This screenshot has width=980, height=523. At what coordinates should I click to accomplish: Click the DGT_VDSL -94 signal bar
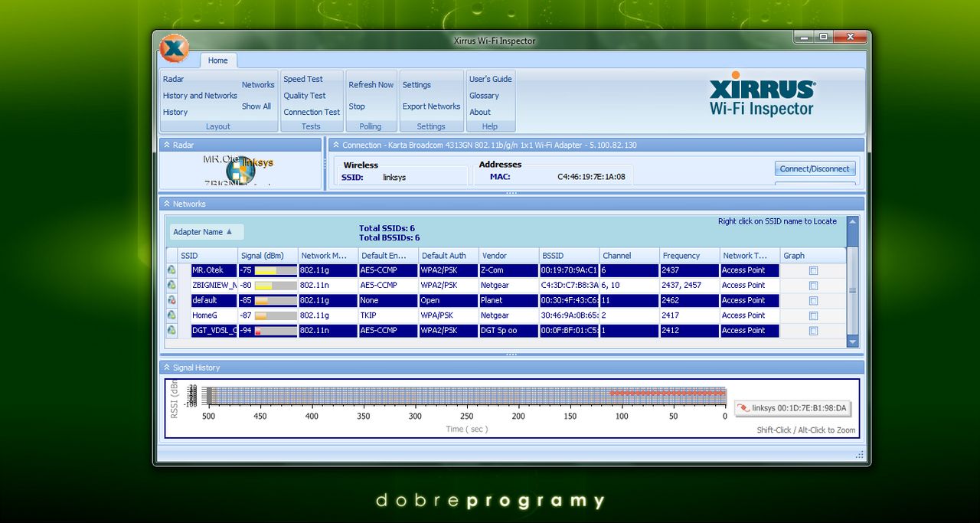(276, 331)
